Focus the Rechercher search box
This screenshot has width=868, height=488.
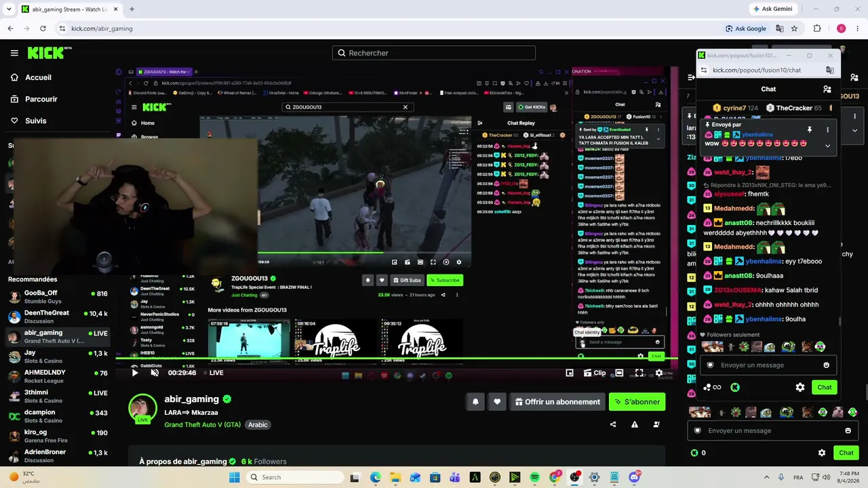(434, 53)
